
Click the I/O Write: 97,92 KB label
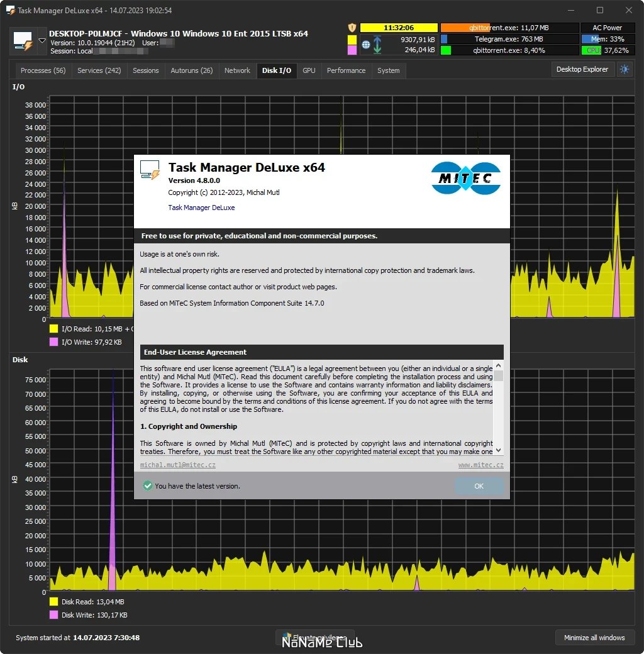(92, 342)
